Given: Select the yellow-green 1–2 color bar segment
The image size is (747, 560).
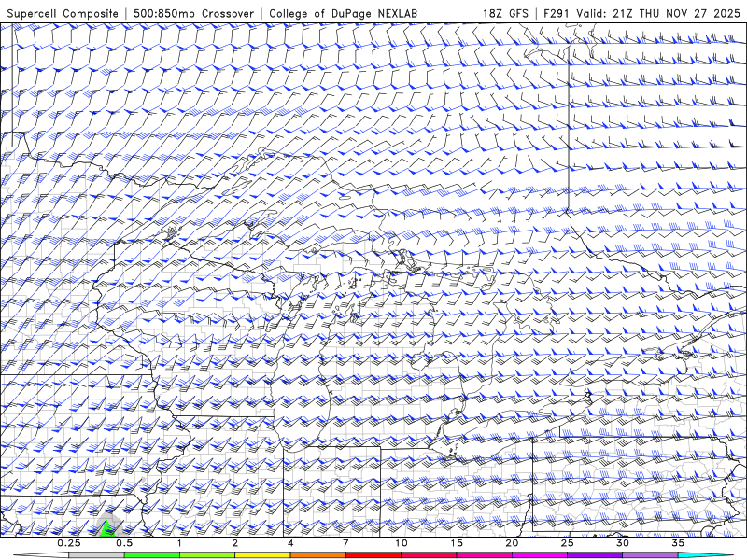Looking at the screenshot, I should (207, 555).
